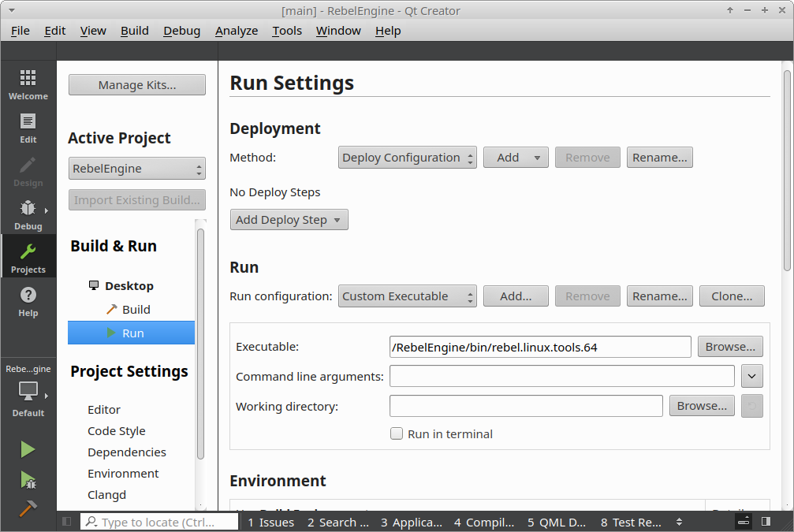Open the Debug menu
Image resolution: width=794 pixels, height=532 pixels.
coord(182,31)
